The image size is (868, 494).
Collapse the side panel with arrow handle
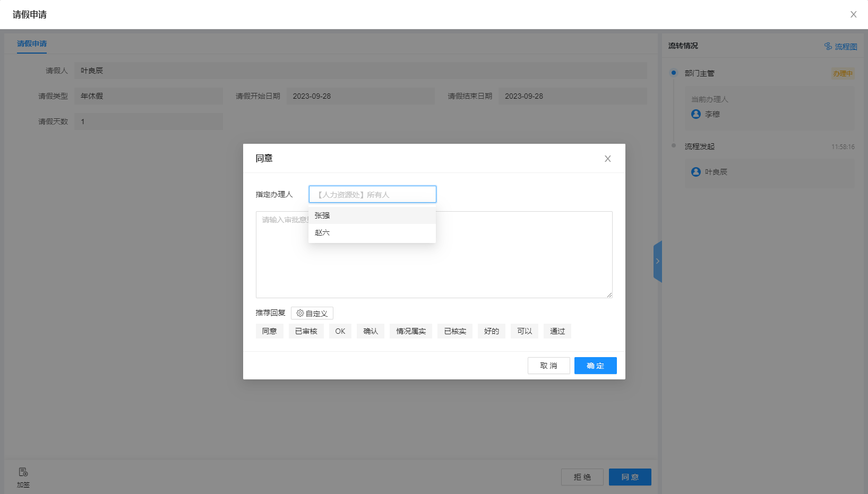click(x=657, y=261)
